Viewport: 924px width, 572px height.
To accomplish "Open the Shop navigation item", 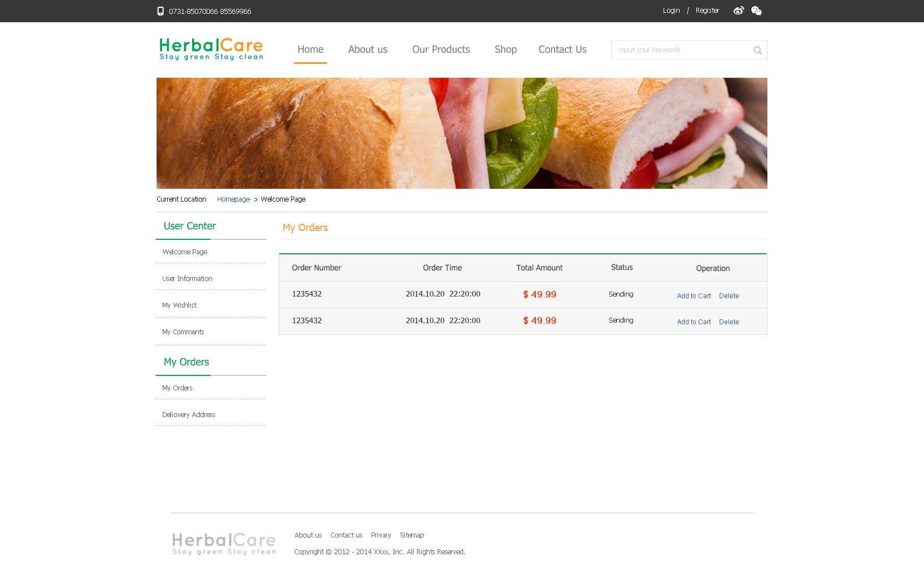I will (x=505, y=49).
